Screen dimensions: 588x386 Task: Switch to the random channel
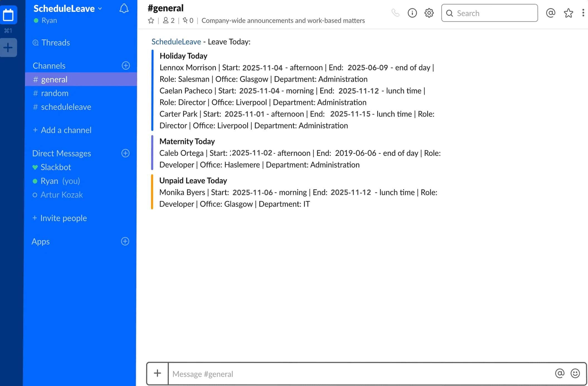pyautogui.click(x=54, y=93)
